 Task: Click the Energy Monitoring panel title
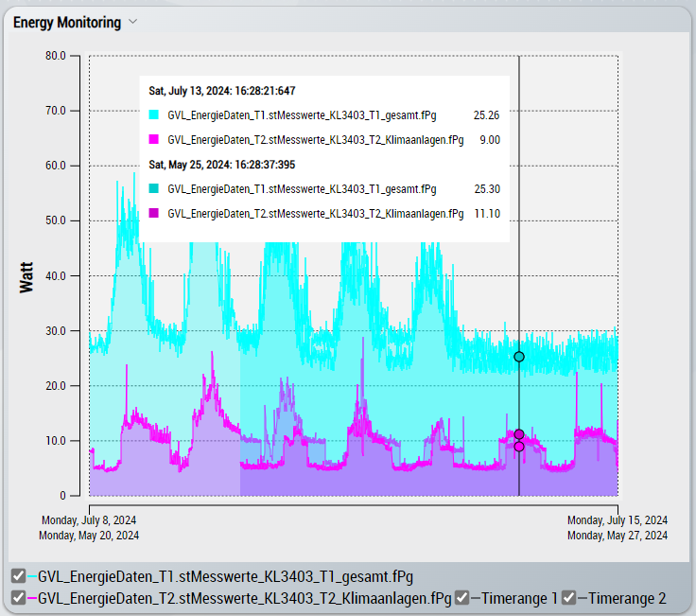point(66,22)
